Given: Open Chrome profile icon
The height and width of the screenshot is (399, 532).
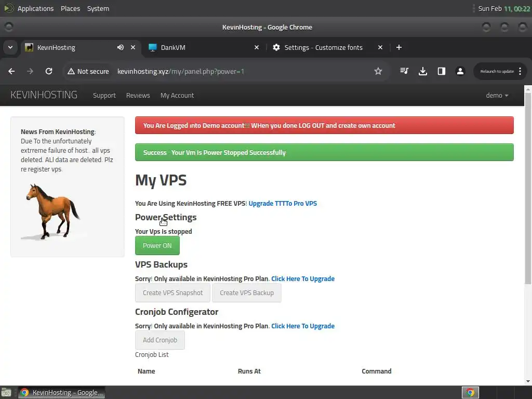Looking at the screenshot, I should tap(460, 71).
